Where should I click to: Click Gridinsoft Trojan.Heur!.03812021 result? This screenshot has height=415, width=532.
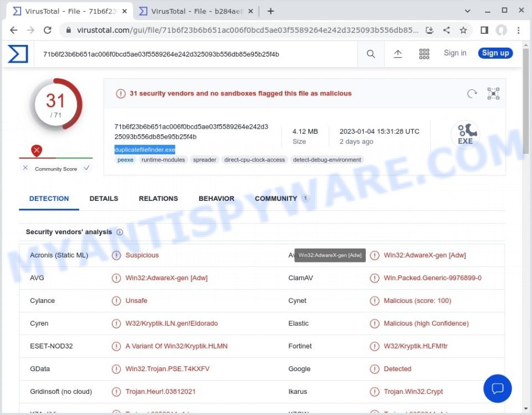coord(161,392)
